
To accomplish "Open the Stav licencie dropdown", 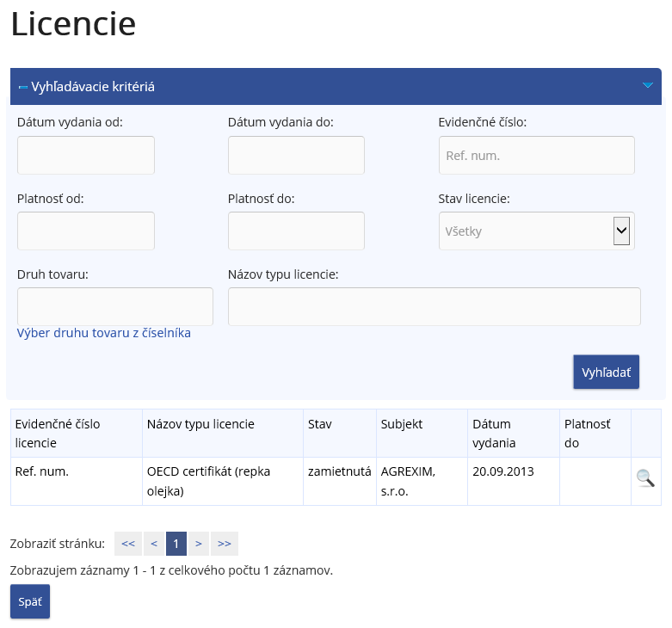I will pos(537,231).
